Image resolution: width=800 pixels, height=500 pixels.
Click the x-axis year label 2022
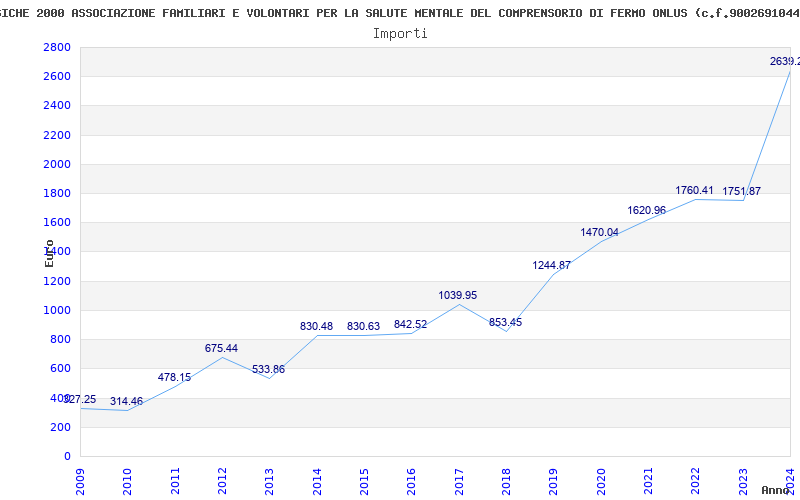(x=695, y=481)
